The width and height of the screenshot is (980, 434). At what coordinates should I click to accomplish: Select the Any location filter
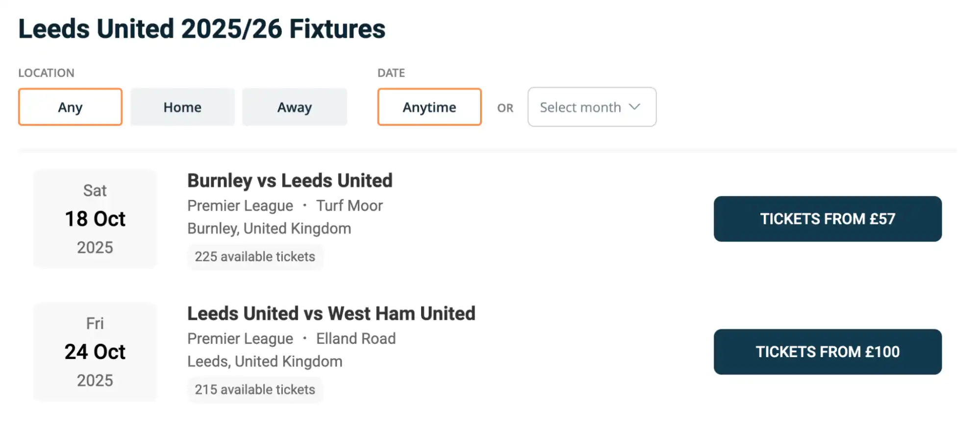pyautogui.click(x=70, y=107)
